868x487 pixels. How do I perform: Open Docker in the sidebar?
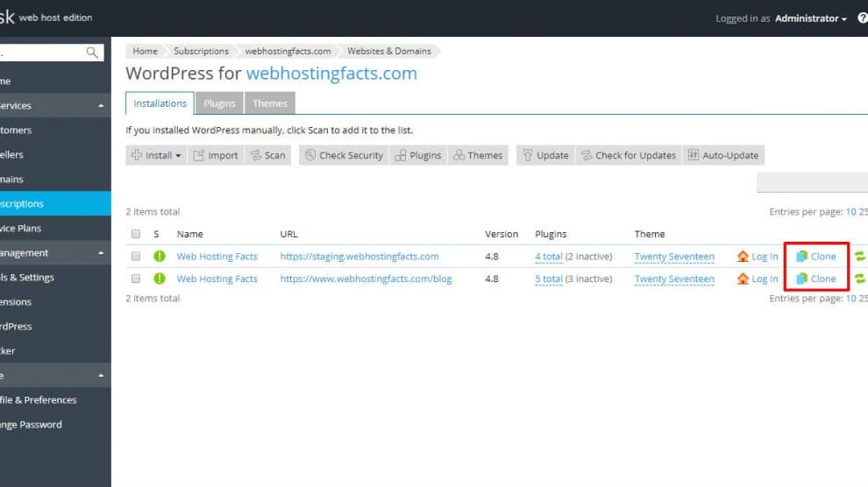pyautogui.click(x=55, y=350)
